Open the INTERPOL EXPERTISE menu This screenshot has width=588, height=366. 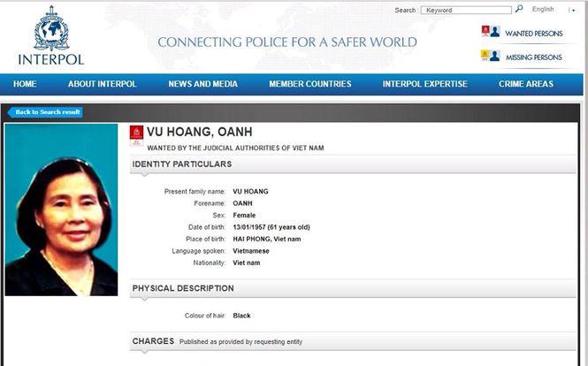click(x=424, y=84)
